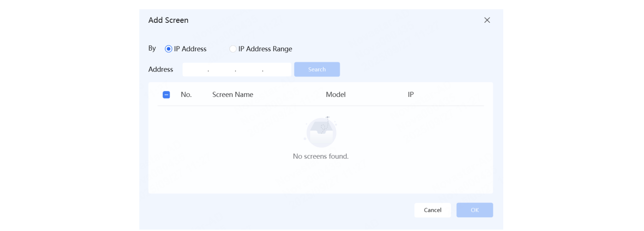Click the first octet of Address field

[x=195, y=70]
